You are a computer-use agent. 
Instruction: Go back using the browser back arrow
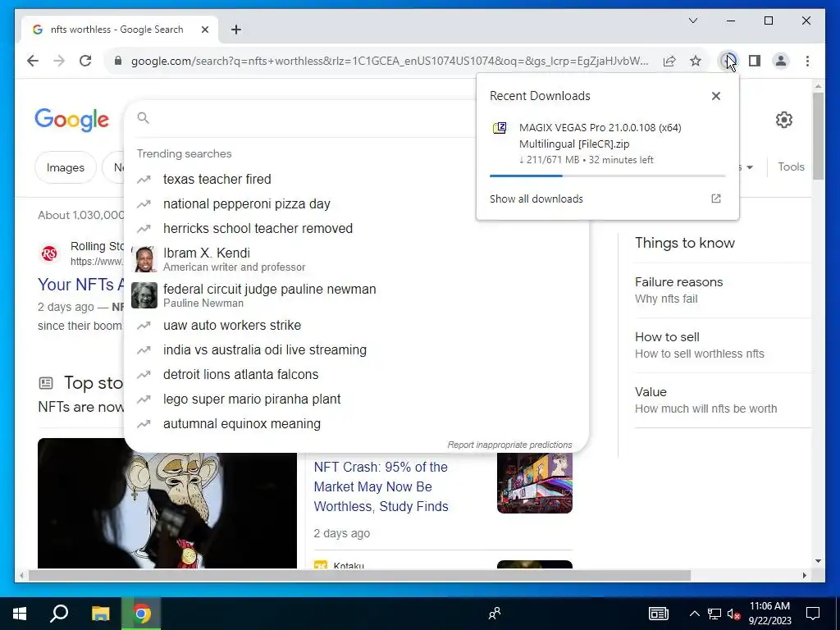coord(33,61)
